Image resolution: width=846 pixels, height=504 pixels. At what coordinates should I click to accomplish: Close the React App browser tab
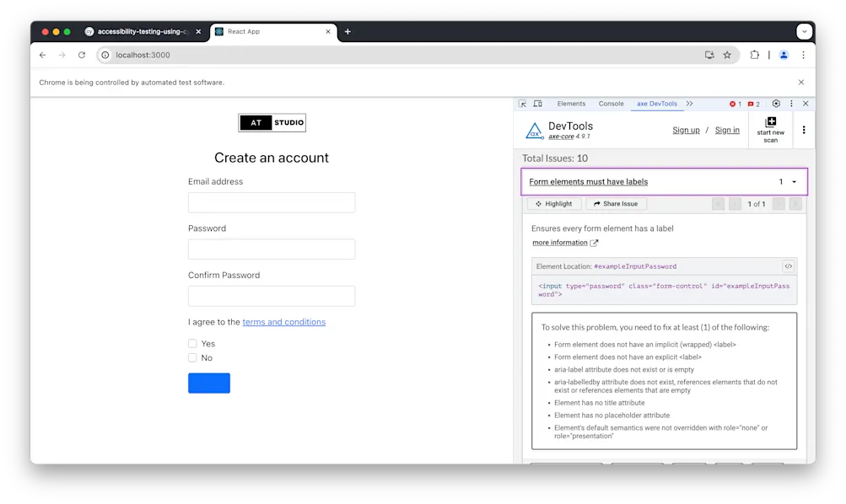(328, 32)
